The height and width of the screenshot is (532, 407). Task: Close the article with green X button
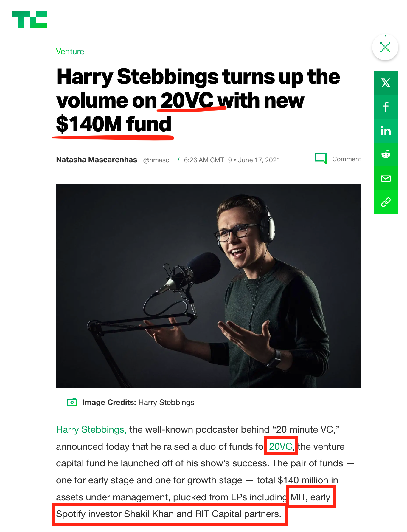pyautogui.click(x=385, y=47)
